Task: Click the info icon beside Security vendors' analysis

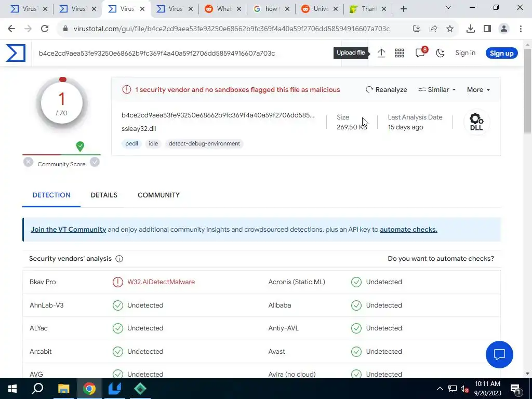Action: tap(119, 259)
